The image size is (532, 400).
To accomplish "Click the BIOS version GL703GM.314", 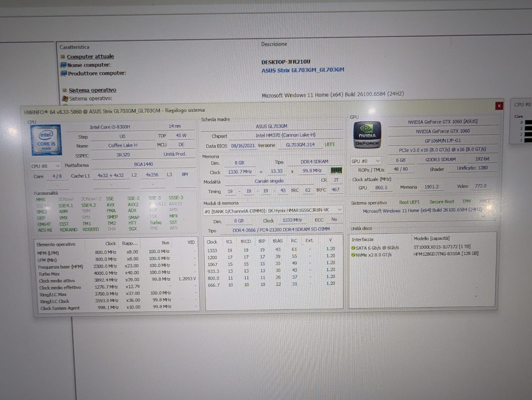I will pyautogui.click(x=300, y=145).
